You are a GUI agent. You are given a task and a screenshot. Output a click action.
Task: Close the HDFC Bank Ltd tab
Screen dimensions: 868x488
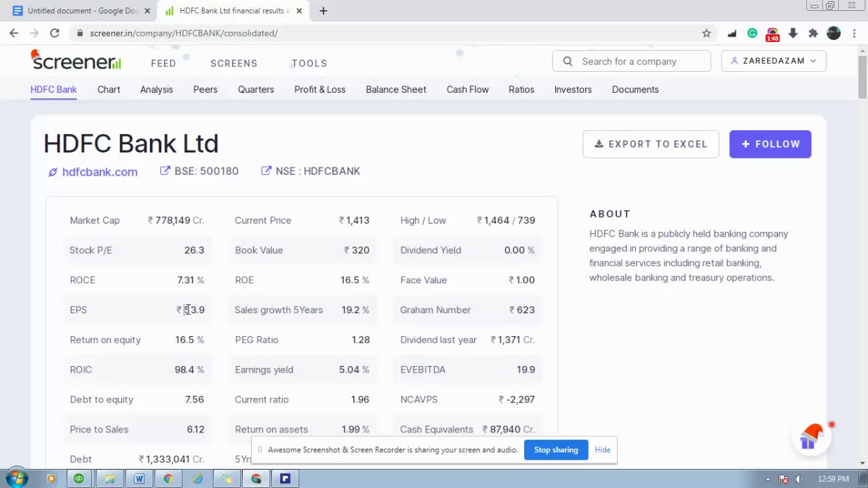299,11
